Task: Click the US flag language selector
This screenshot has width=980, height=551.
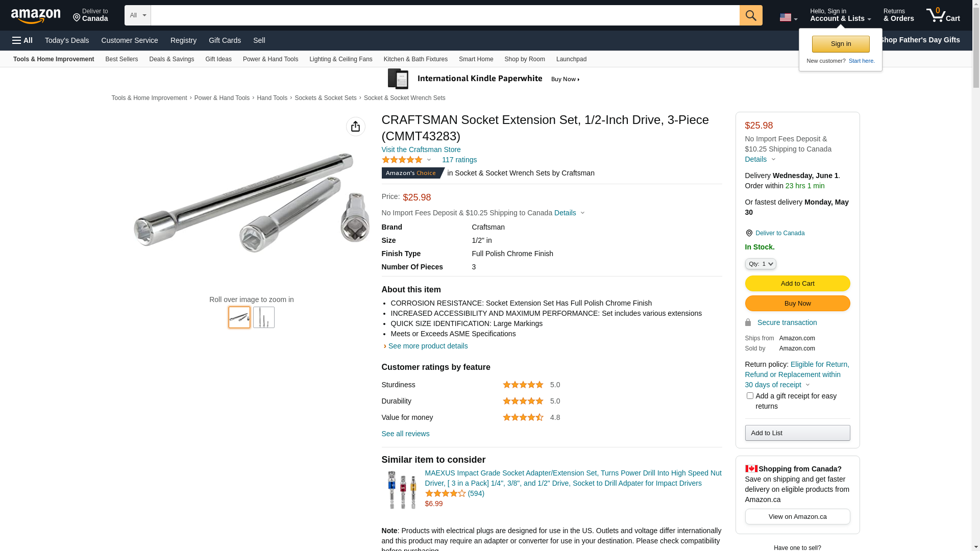Action: click(x=788, y=17)
